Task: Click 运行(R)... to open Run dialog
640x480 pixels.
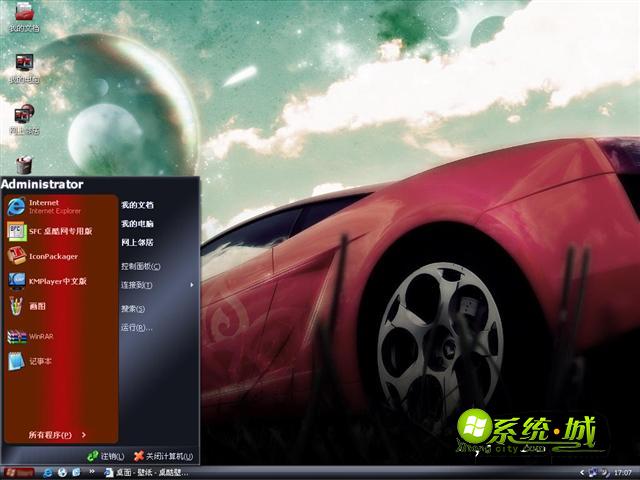Action: coord(135,327)
